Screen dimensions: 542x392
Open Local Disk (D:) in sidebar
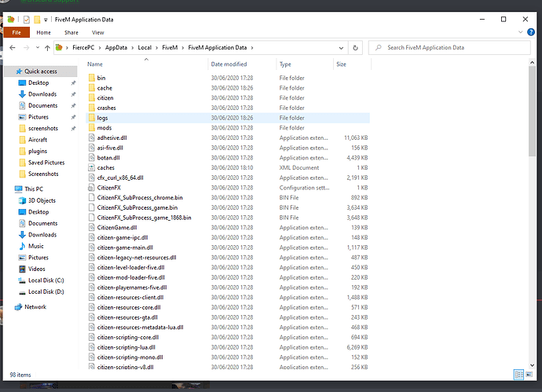click(x=46, y=291)
